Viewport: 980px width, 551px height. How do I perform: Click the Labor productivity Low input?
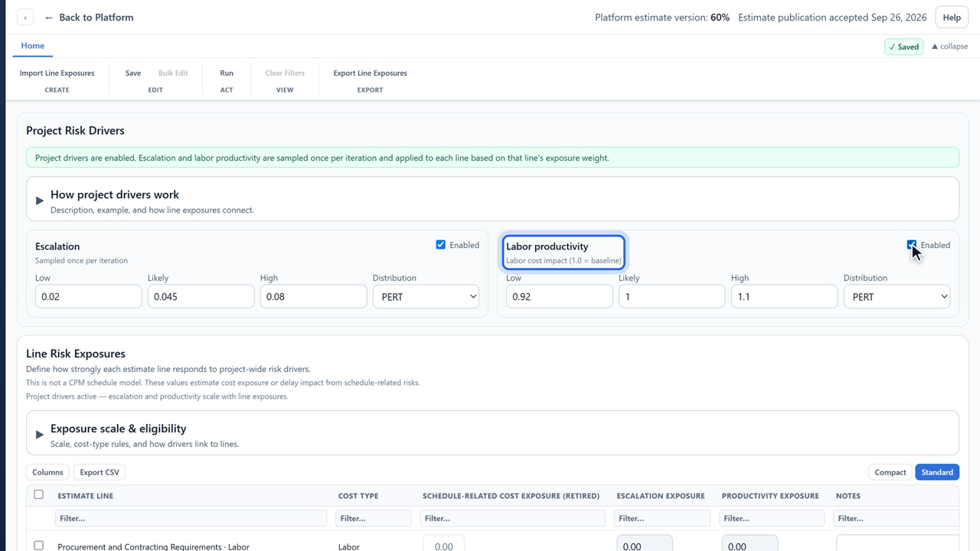tap(559, 297)
